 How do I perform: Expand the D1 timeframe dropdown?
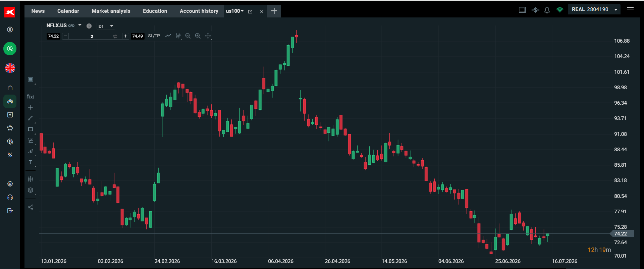106,26
